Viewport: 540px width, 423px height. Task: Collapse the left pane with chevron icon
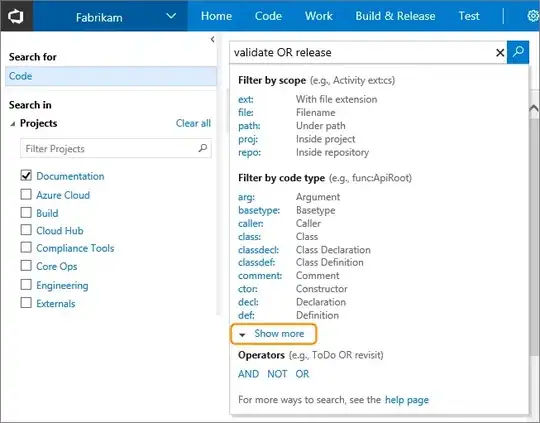[212, 39]
